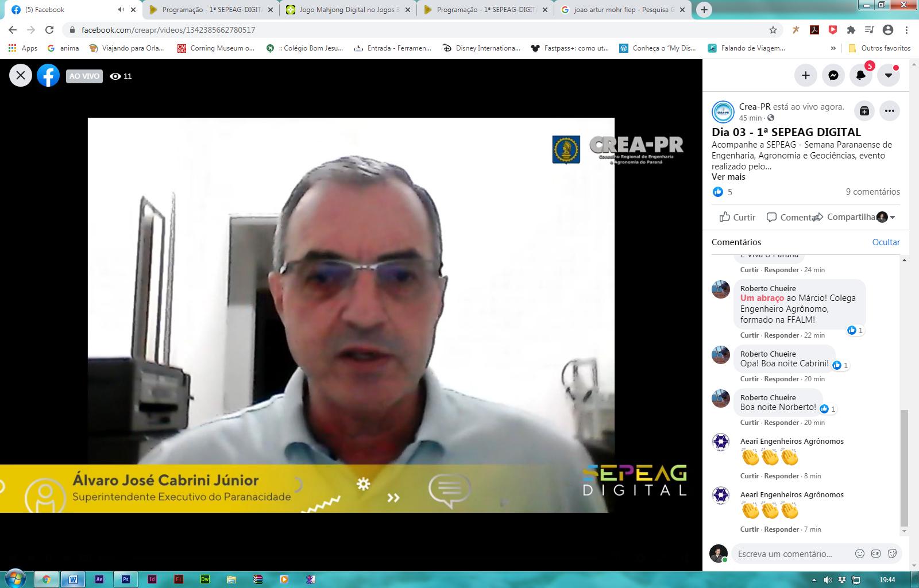Open the emoji picker in comment box
The width and height of the screenshot is (919, 588).
pos(860,554)
